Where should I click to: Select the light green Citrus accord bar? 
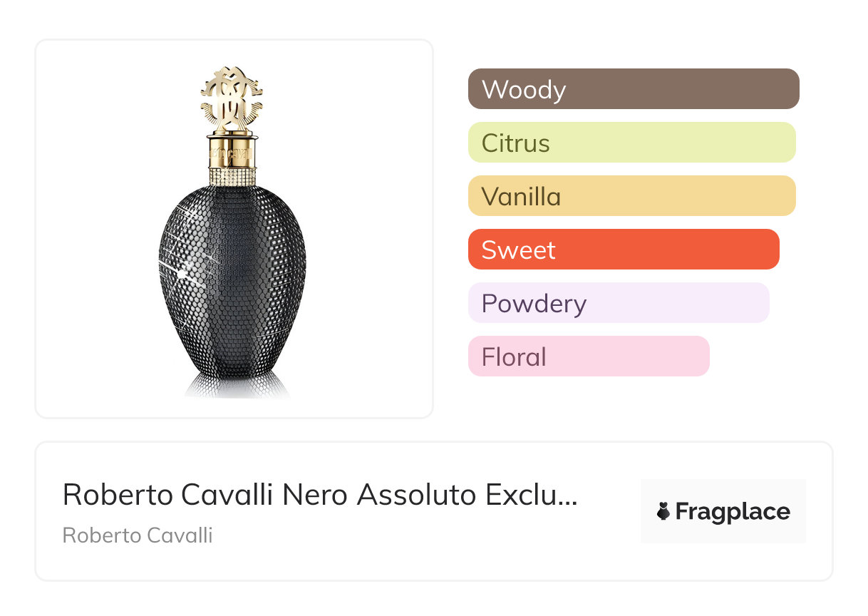pyautogui.click(x=631, y=143)
